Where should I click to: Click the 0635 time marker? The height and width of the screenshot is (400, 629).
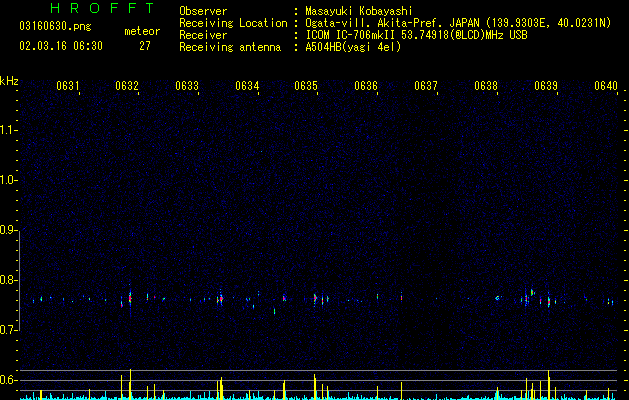(x=306, y=86)
